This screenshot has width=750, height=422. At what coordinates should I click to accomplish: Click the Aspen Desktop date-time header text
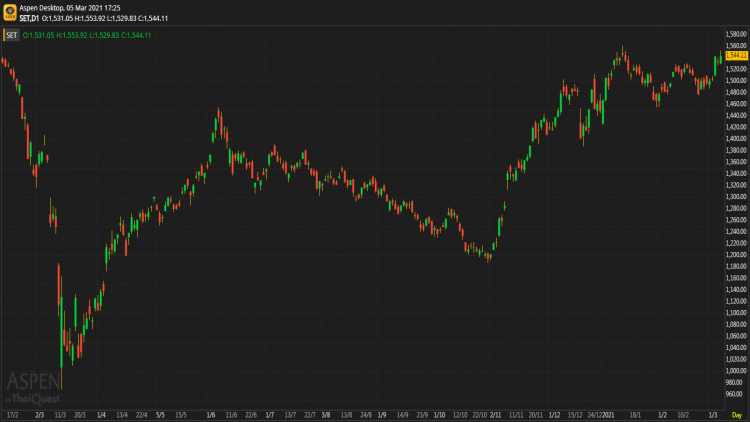[70, 8]
